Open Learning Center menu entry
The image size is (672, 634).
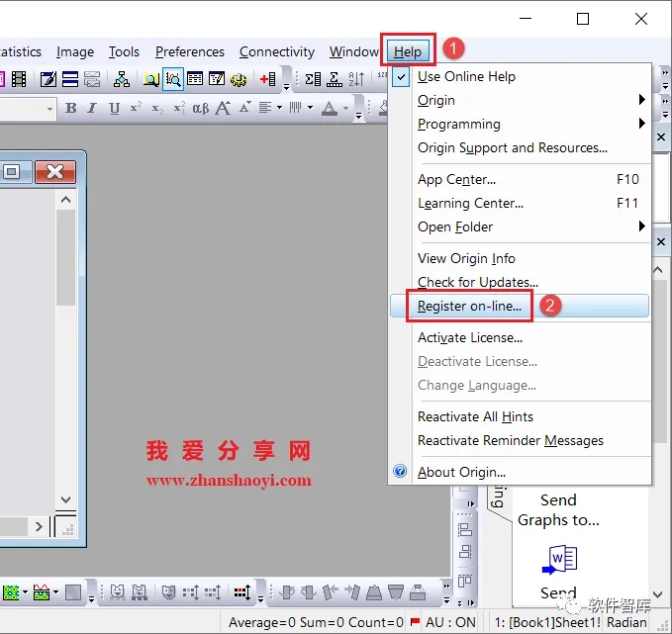click(520, 203)
